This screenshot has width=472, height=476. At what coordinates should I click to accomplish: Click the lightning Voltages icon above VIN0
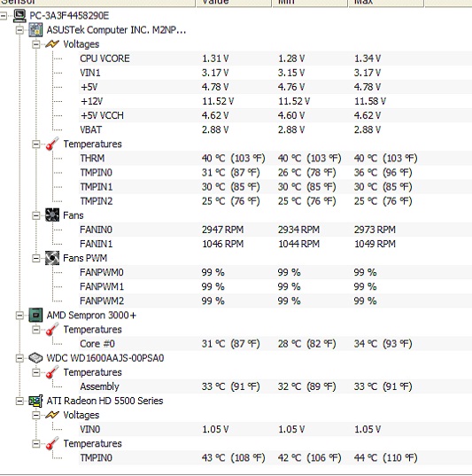pyautogui.click(x=52, y=415)
